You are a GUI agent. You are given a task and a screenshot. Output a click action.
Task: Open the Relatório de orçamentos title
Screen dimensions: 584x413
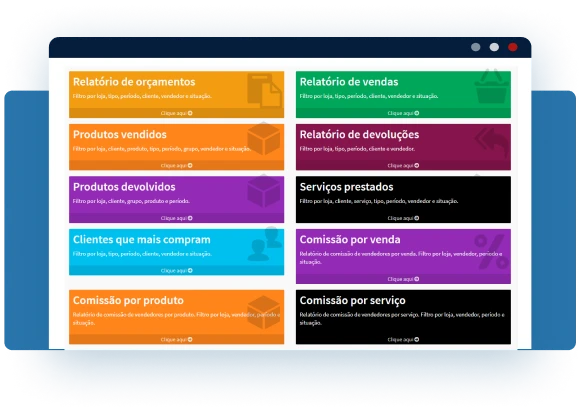(x=134, y=82)
